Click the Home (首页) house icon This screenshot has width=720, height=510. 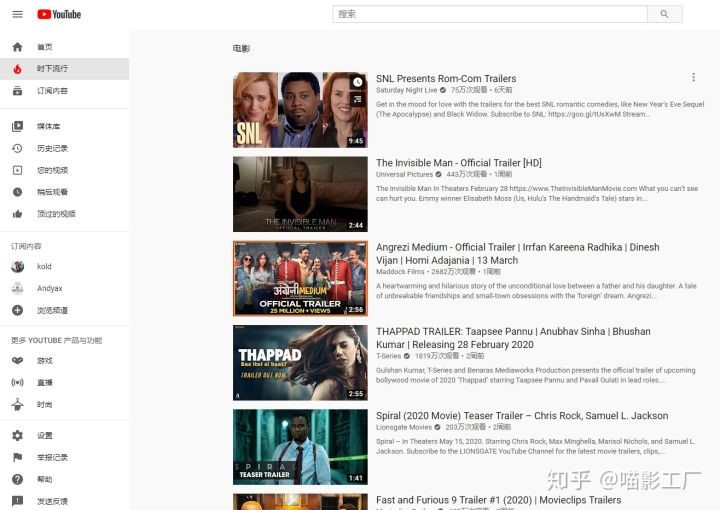17,47
